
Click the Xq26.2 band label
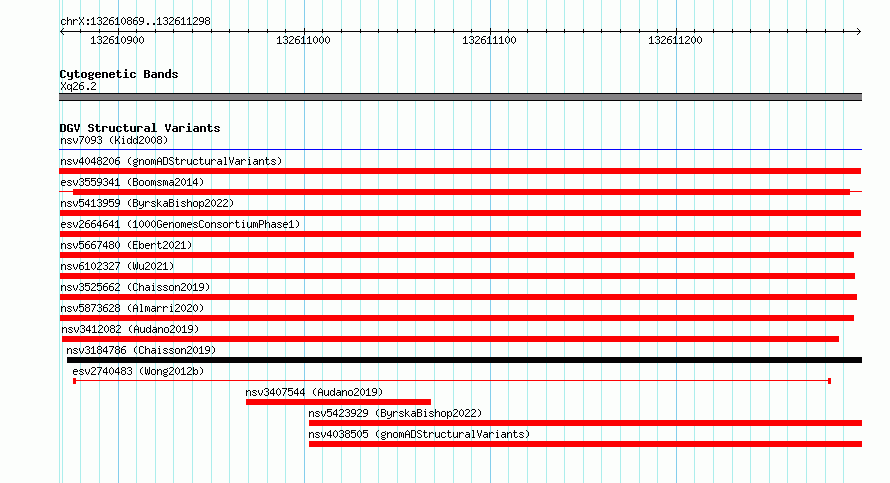click(78, 86)
